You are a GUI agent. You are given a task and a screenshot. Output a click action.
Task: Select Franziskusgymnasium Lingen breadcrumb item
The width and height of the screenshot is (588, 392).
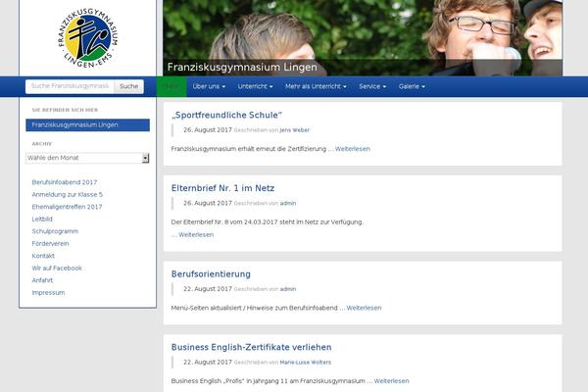click(x=88, y=124)
